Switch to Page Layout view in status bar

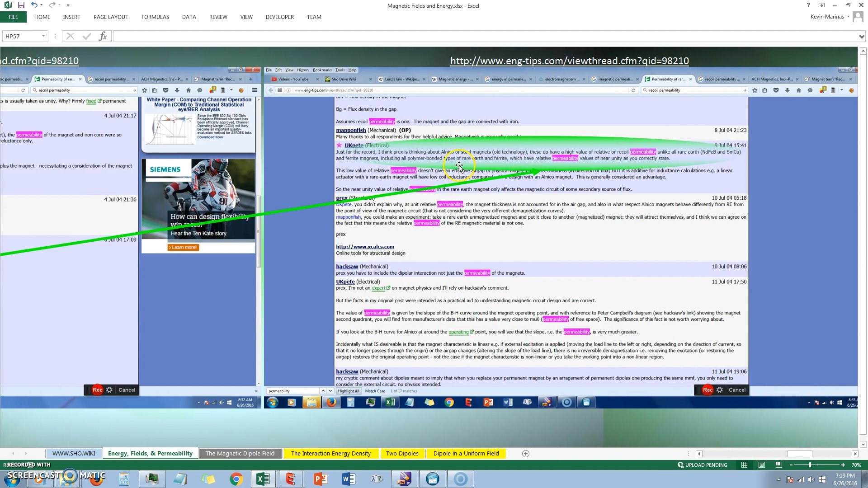click(x=762, y=465)
